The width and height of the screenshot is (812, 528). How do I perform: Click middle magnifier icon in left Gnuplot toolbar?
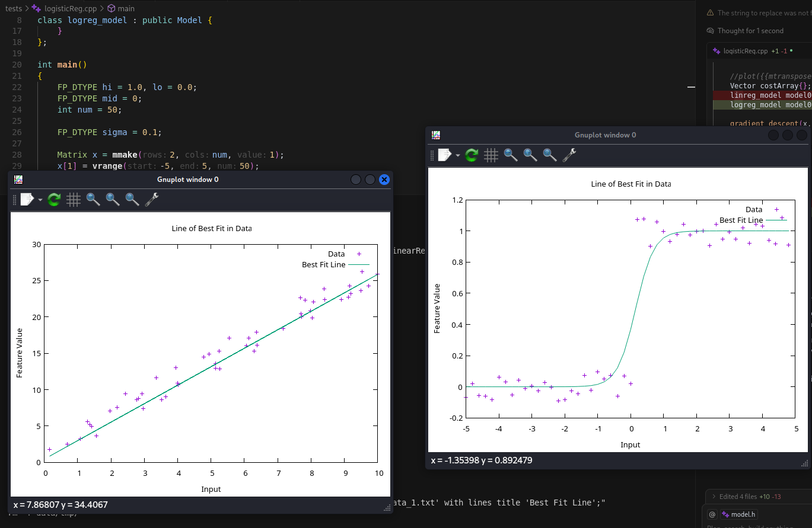[113, 200]
